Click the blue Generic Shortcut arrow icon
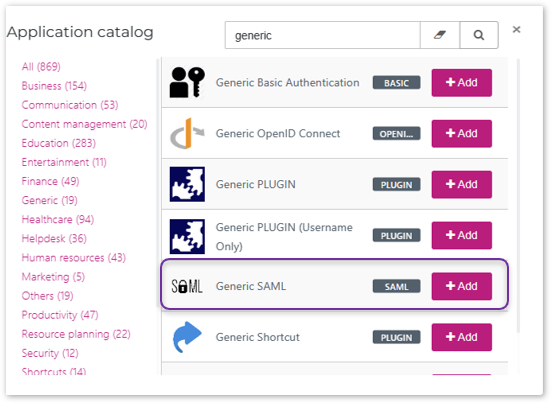Screen dimensions: 552x403 (187, 337)
